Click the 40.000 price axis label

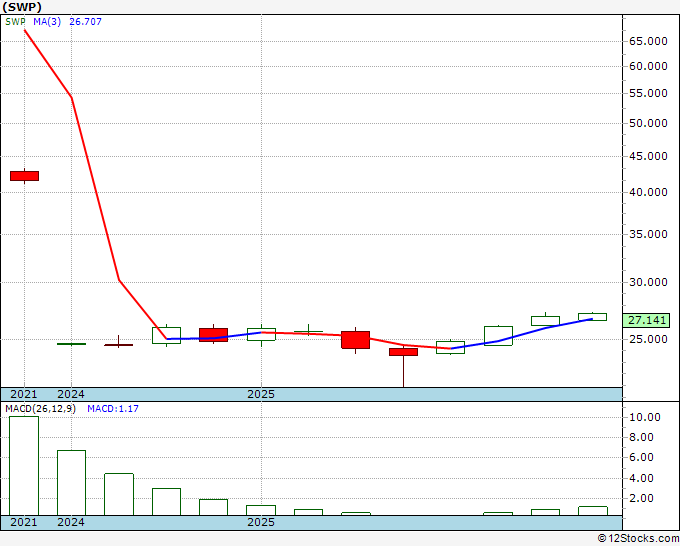click(648, 192)
